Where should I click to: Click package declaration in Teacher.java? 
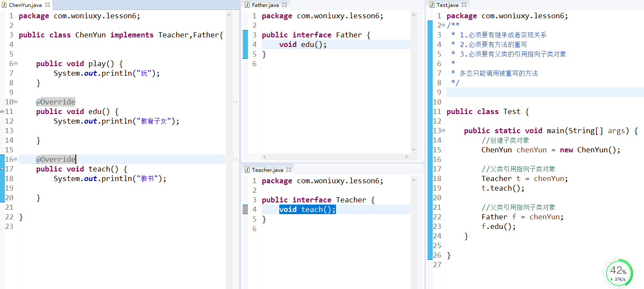pyautogui.click(x=323, y=181)
